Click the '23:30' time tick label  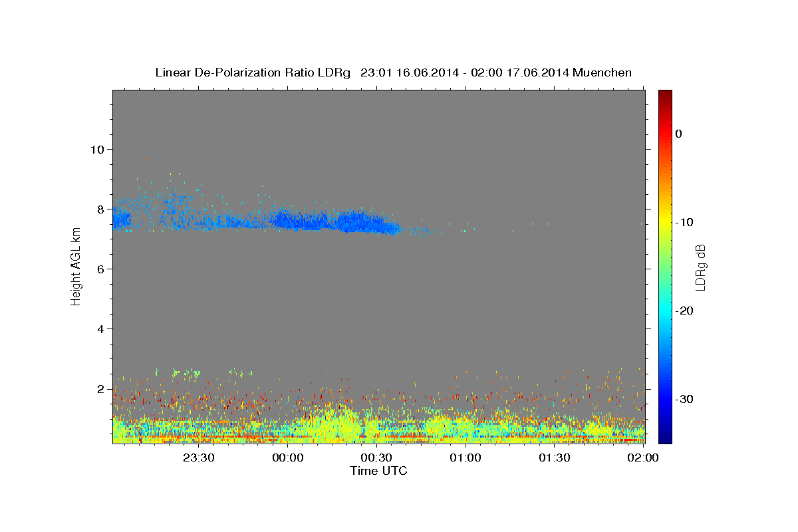click(199, 458)
